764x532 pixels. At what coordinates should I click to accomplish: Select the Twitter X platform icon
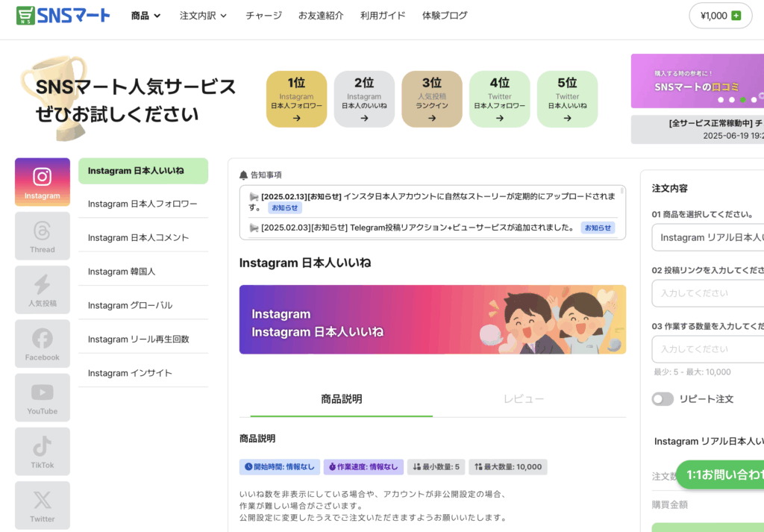coord(43,505)
